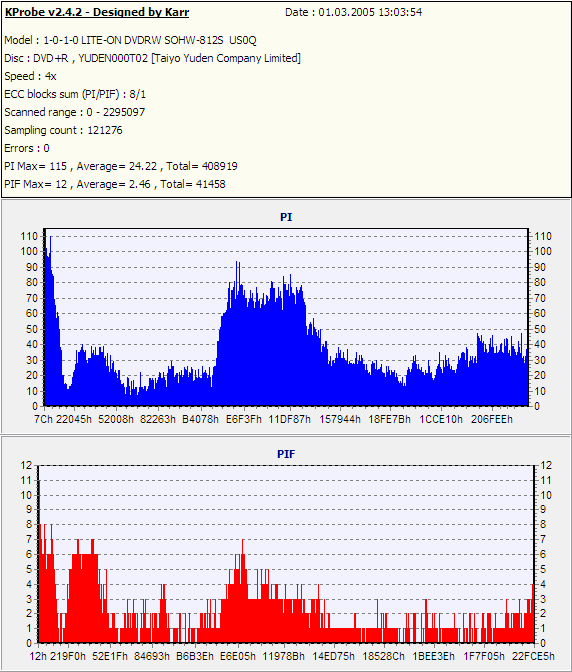The width and height of the screenshot is (572, 672).
Task: Click the Scanned range line
Action: [x=75, y=112]
